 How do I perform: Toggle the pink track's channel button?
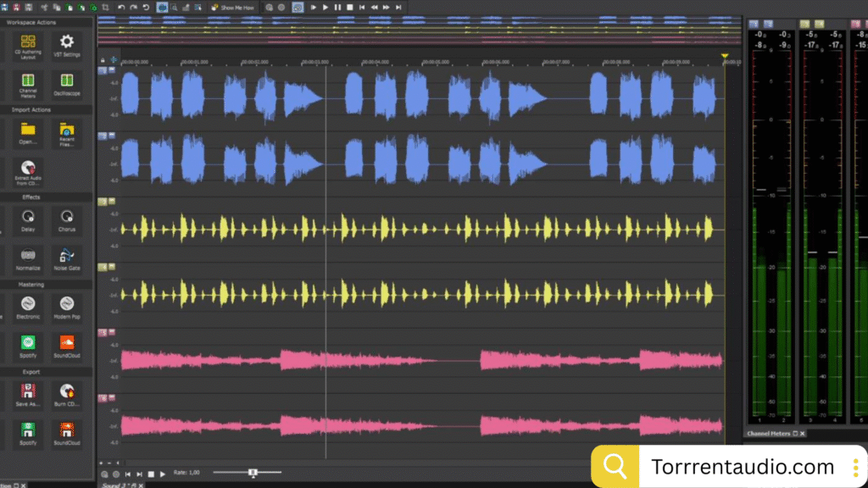point(103,333)
